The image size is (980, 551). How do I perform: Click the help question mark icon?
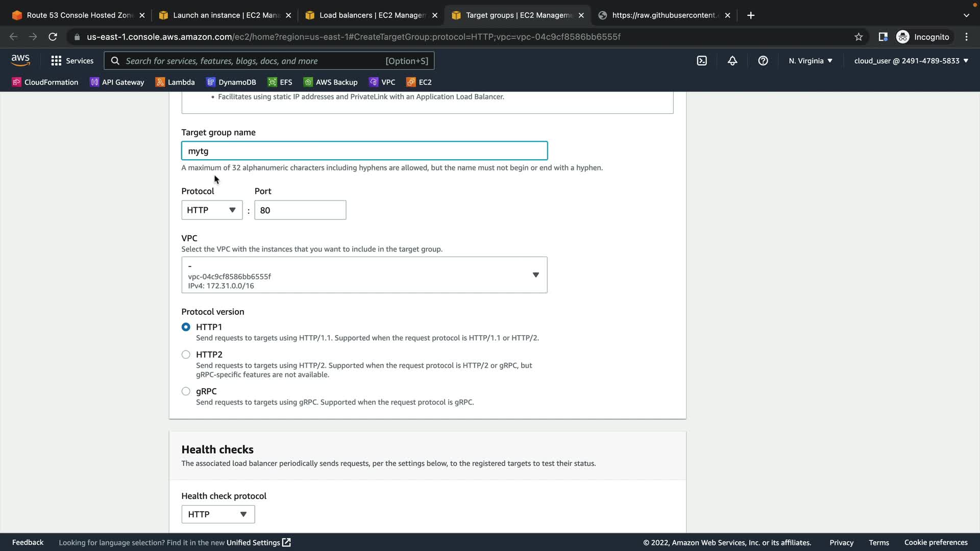(763, 61)
